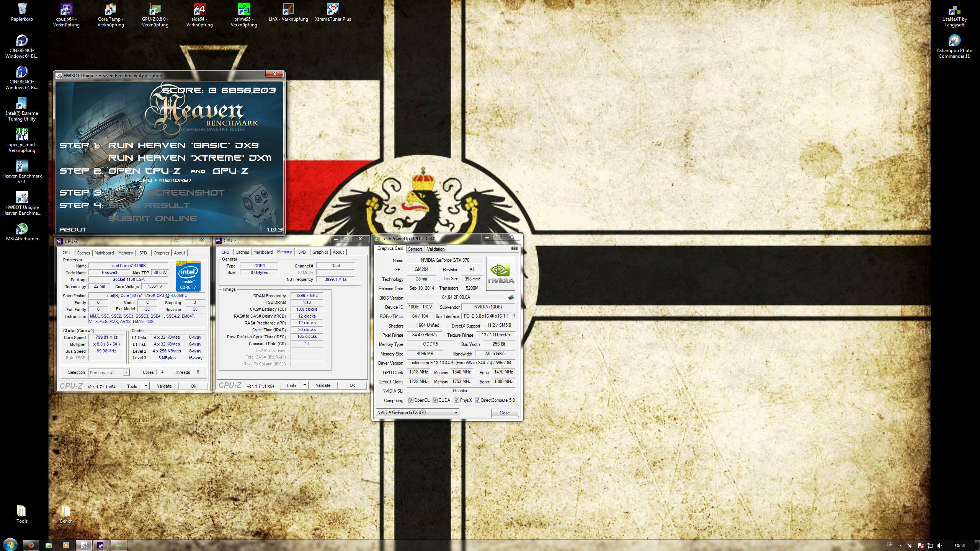Screen dimensions: 980x551
Task: Toggle the DirectCompute 5.0 checkbox
Action: pyautogui.click(x=477, y=400)
